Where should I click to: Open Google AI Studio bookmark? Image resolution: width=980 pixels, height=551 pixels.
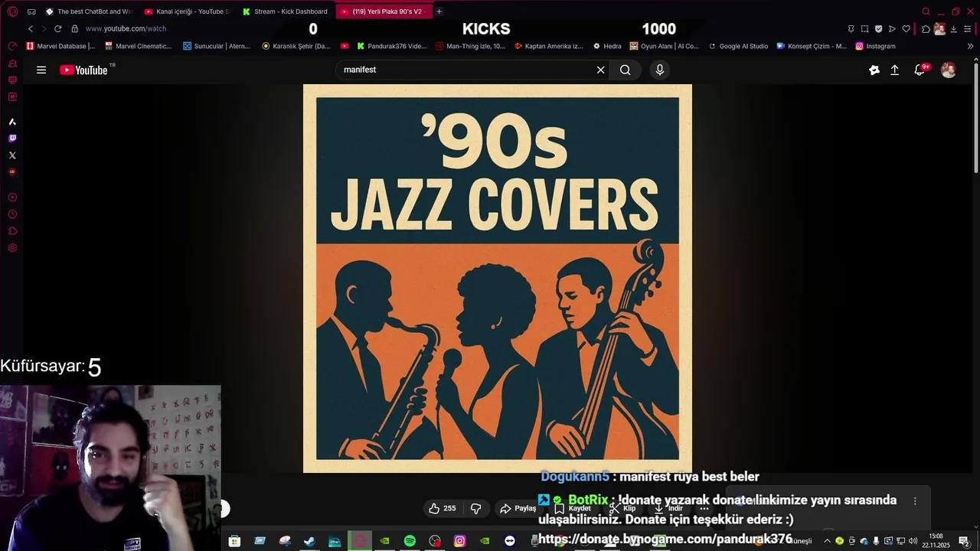point(737,46)
